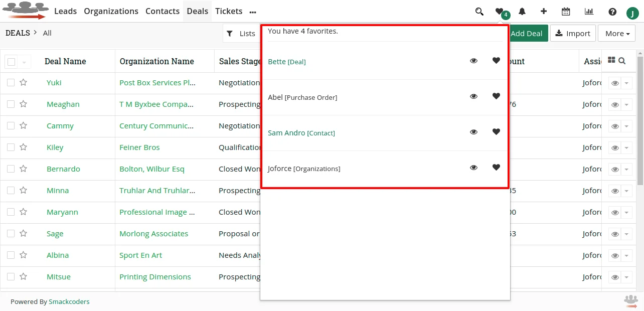Open the notifications bell icon
Viewport: 644px width, 311px height.
click(522, 11)
